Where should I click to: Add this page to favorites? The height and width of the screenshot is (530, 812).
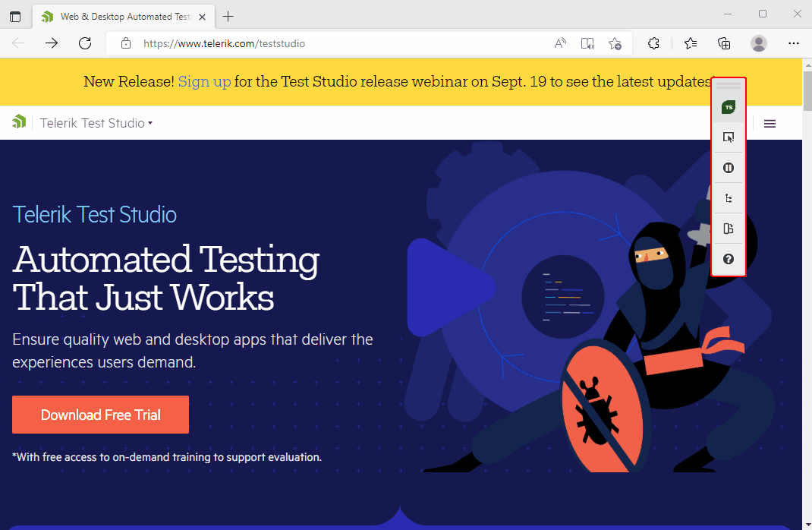[x=615, y=43]
